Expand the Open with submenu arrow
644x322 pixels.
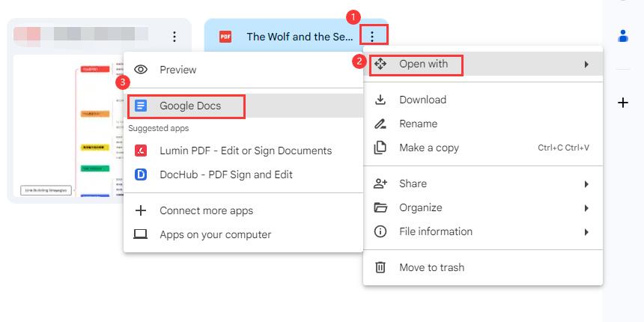(586, 64)
